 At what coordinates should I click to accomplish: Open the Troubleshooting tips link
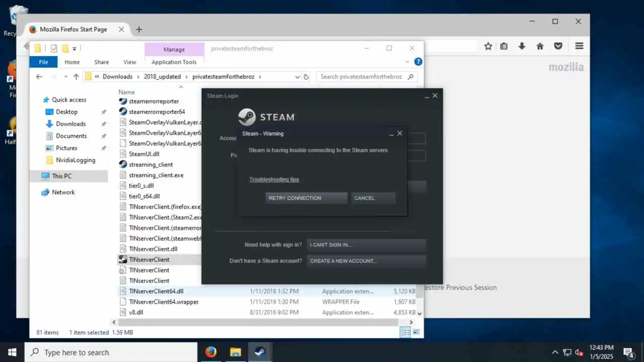(274, 179)
